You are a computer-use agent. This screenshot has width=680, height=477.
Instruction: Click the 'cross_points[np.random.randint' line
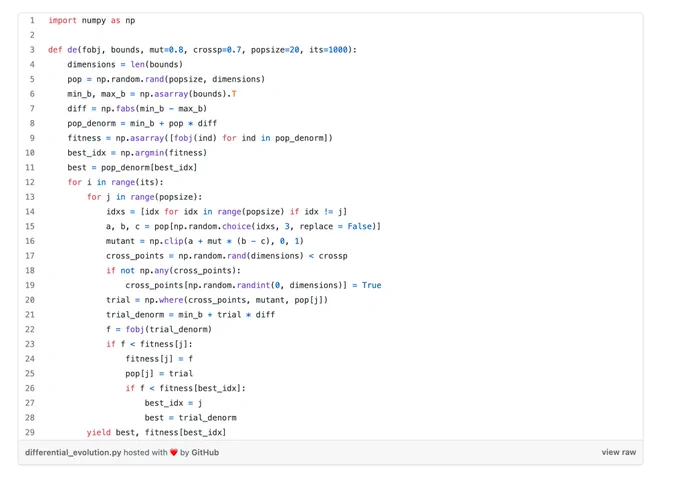click(253, 285)
